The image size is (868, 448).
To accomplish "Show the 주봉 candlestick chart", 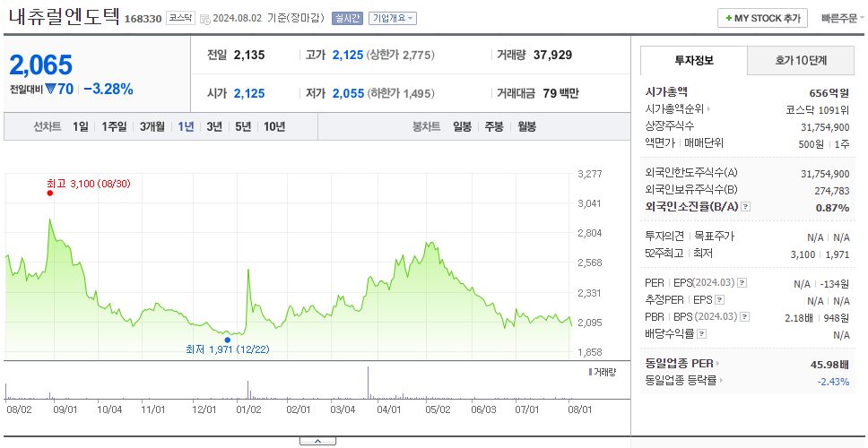I will (x=494, y=126).
